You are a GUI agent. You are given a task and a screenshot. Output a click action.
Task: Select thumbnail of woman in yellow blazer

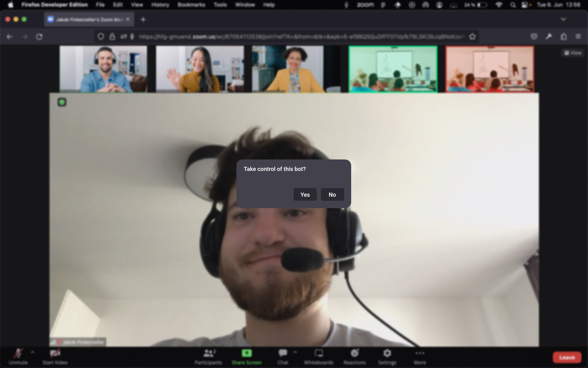tap(296, 69)
